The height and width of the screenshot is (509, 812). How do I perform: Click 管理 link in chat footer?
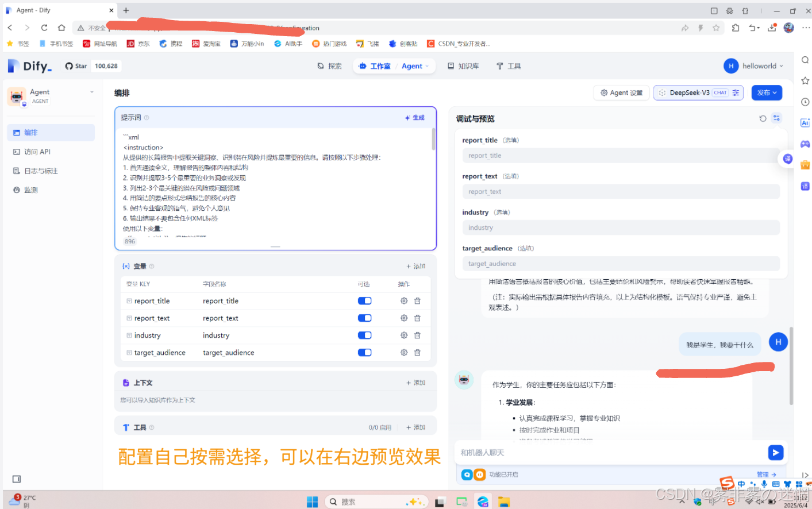pos(767,475)
